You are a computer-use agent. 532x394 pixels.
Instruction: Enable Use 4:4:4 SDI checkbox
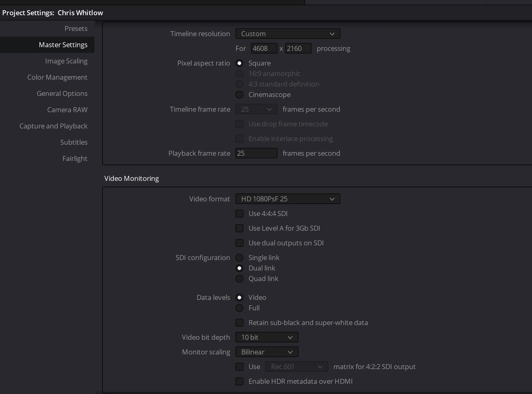pos(239,214)
